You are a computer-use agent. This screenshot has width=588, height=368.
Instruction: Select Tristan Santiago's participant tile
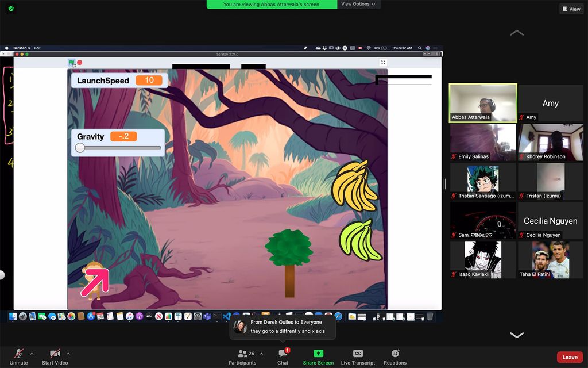point(483,181)
